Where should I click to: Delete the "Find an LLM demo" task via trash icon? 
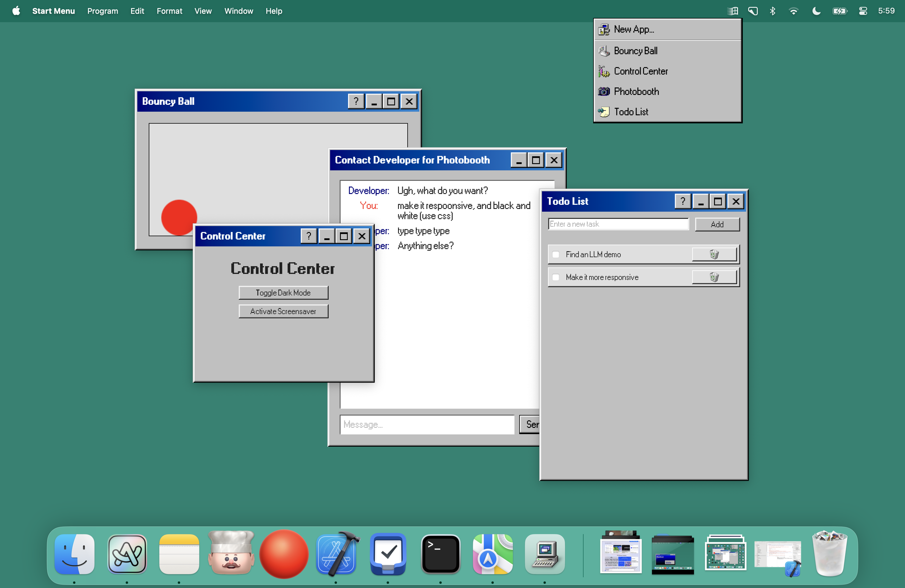(x=714, y=254)
